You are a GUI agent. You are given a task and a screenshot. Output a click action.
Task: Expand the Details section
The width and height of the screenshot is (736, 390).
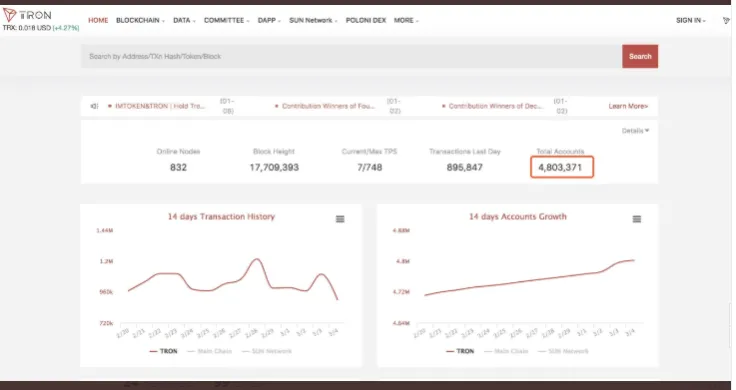(636, 130)
